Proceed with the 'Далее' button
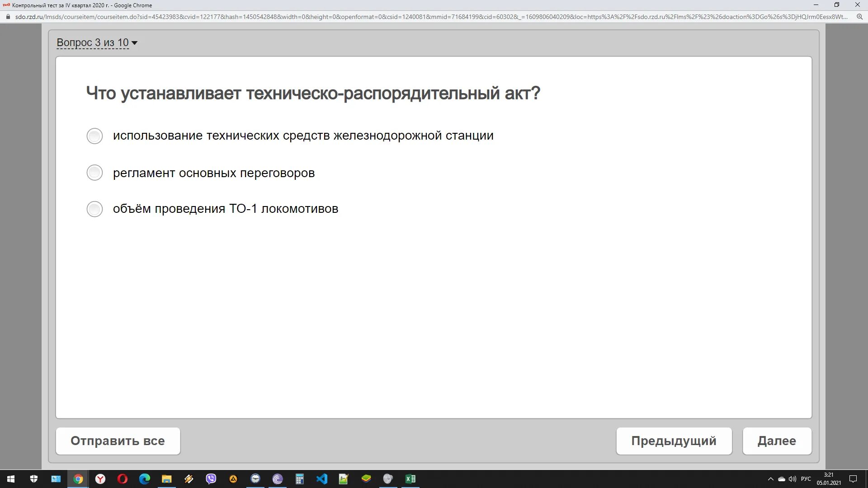 [777, 441]
